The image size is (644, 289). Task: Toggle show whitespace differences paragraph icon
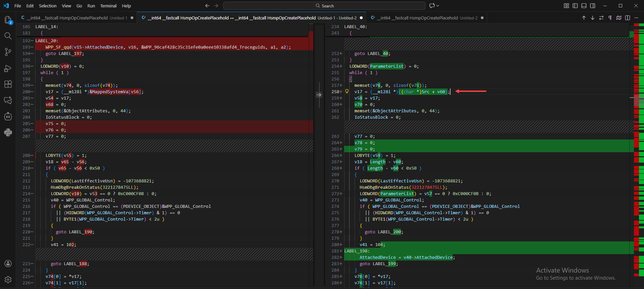(610, 18)
